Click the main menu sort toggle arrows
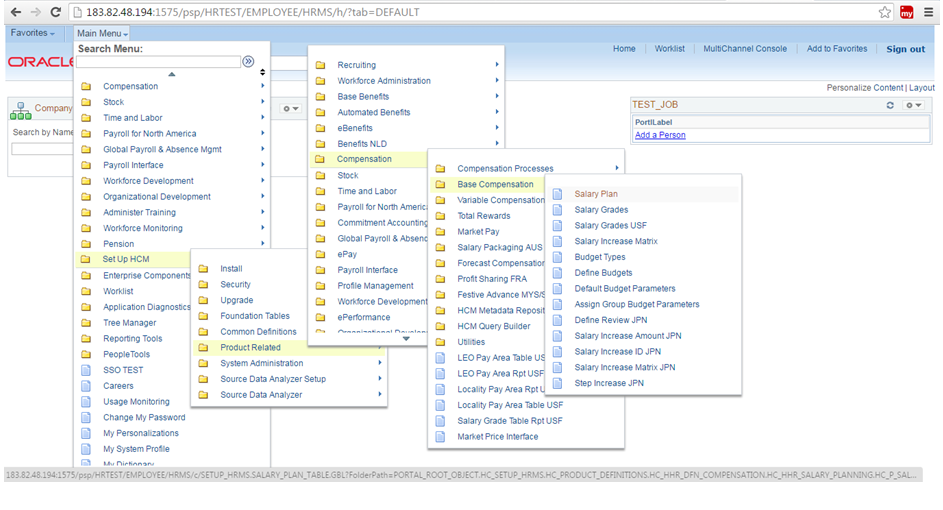 pos(263,72)
